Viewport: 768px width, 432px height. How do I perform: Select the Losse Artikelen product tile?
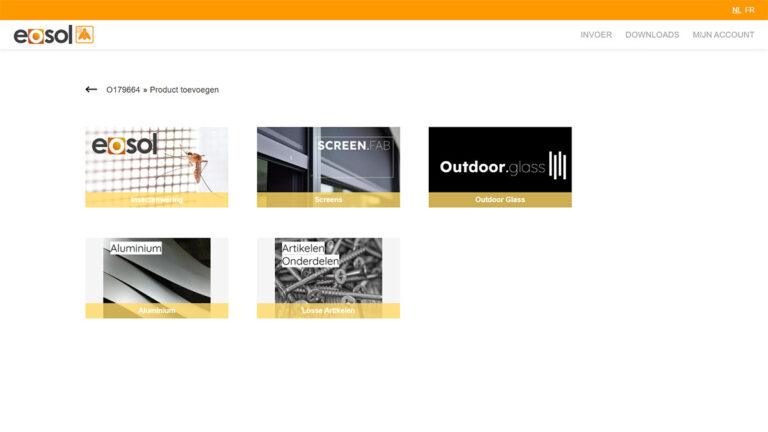click(328, 278)
